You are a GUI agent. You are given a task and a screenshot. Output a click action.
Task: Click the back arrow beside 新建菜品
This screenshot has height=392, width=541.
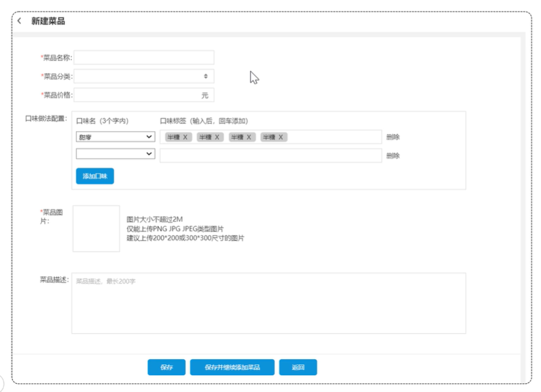tap(19, 21)
